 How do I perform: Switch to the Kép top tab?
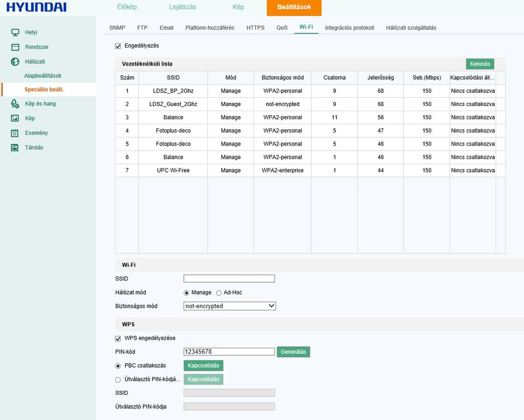point(238,7)
